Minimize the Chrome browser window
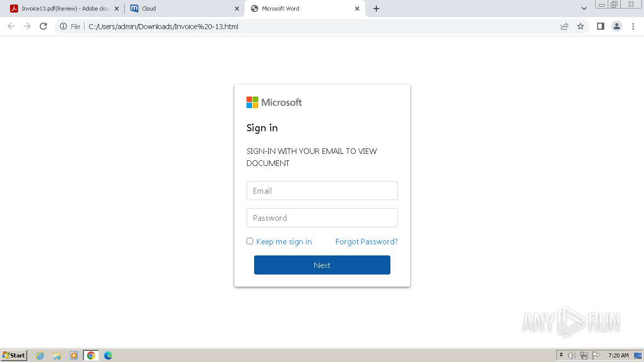The width and height of the screenshot is (644, 362). [601, 4]
